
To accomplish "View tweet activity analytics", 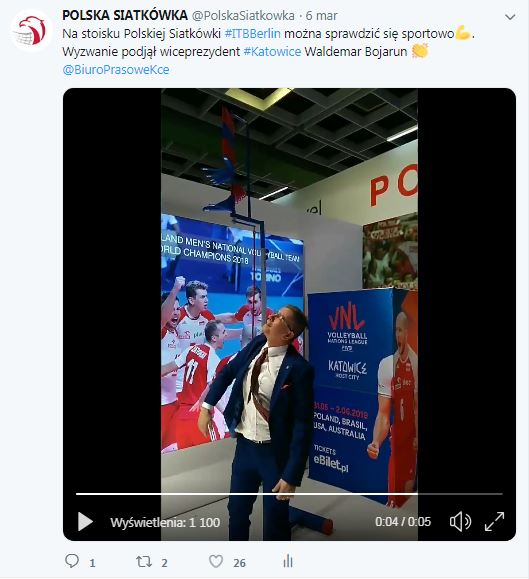I will click(288, 561).
